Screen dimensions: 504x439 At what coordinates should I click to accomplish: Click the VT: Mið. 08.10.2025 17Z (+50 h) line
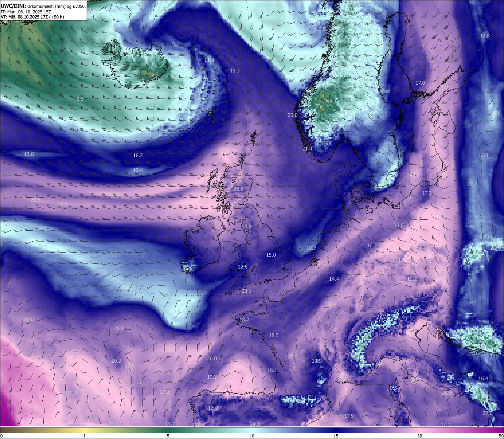pos(32,17)
